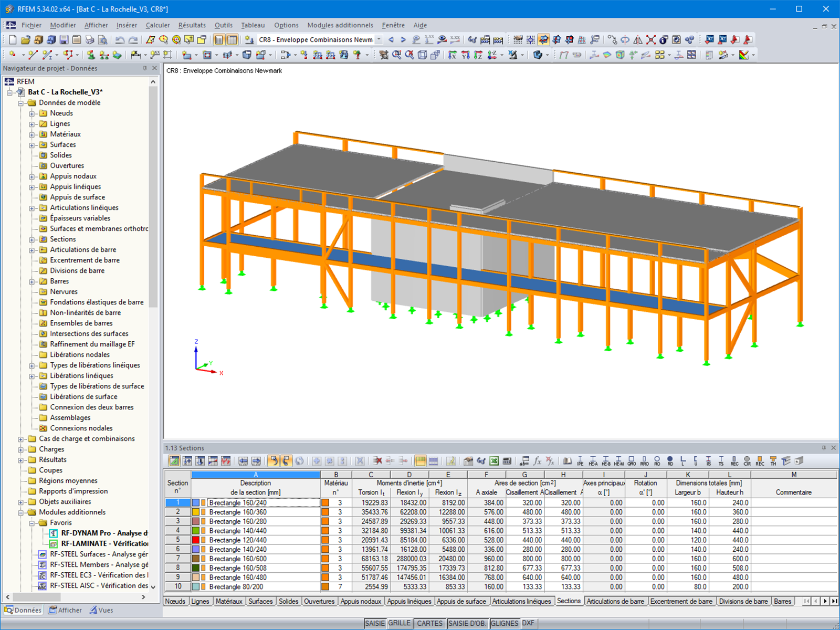Screen dimensions: 840x630
Task: Open the calculator icon in sections toolbar
Action: point(507,461)
